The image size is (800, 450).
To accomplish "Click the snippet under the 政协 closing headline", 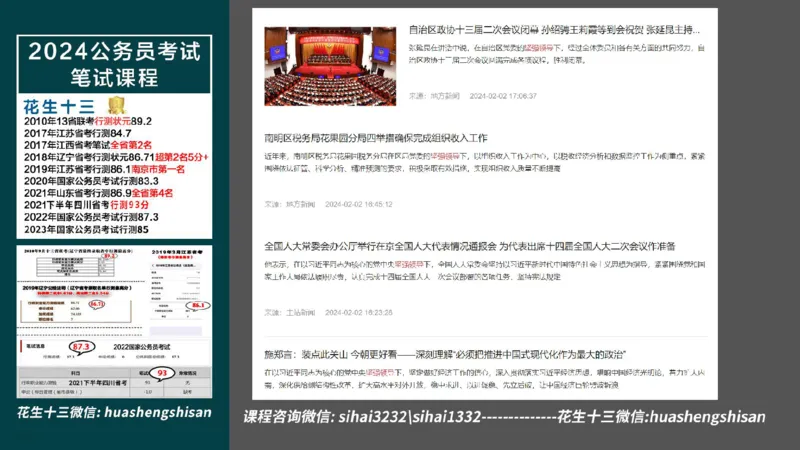I will (557, 54).
